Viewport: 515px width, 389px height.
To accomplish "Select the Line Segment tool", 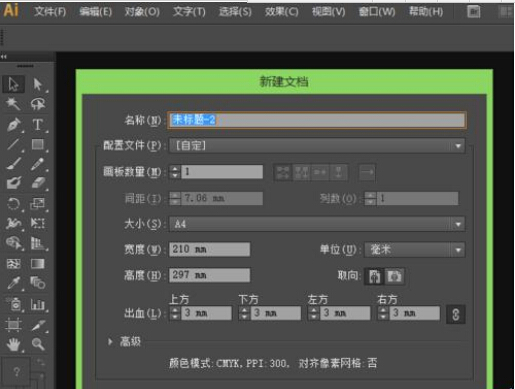I will coord(13,144).
